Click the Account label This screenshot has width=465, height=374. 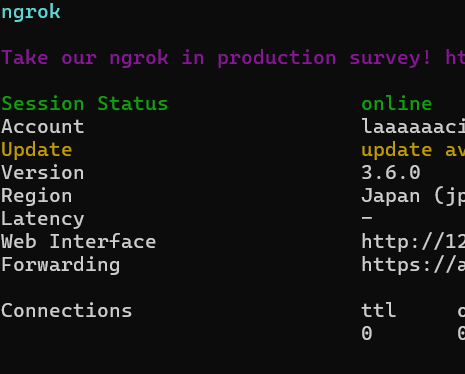(x=43, y=127)
